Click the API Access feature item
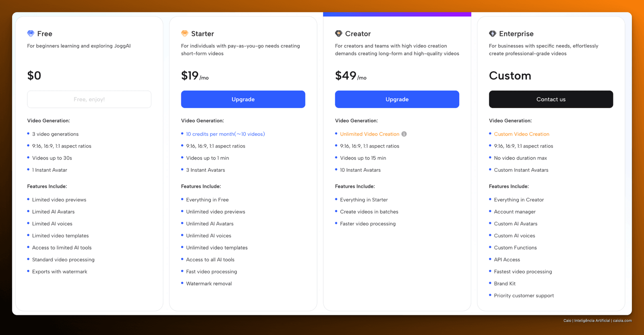The height and width of the screenshot is (335, 644). (x=507, y=260)
